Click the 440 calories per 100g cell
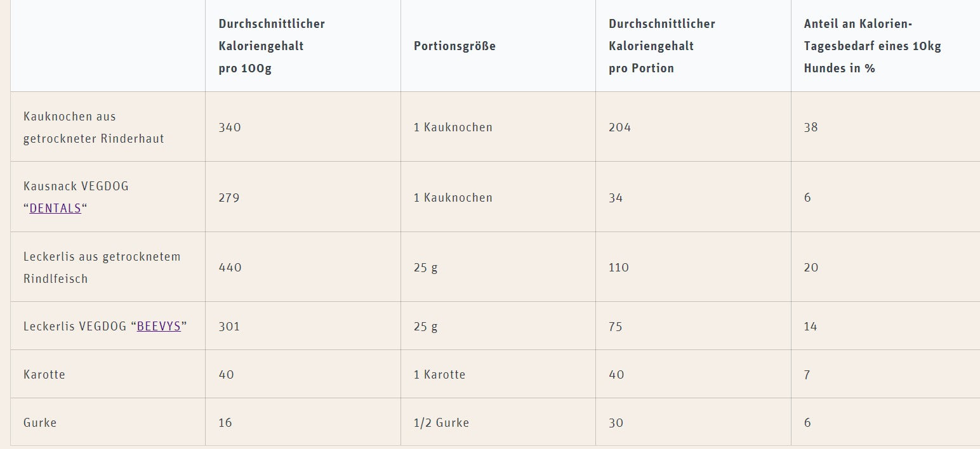 [230, 268]
